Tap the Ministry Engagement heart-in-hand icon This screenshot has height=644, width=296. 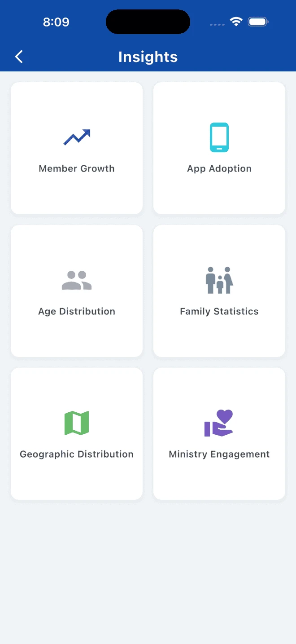click(x=219, y=422)
